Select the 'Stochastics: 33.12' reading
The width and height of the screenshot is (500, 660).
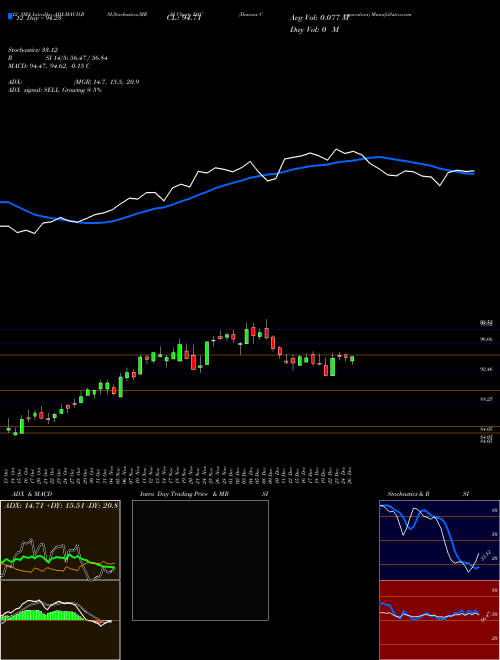32,50
